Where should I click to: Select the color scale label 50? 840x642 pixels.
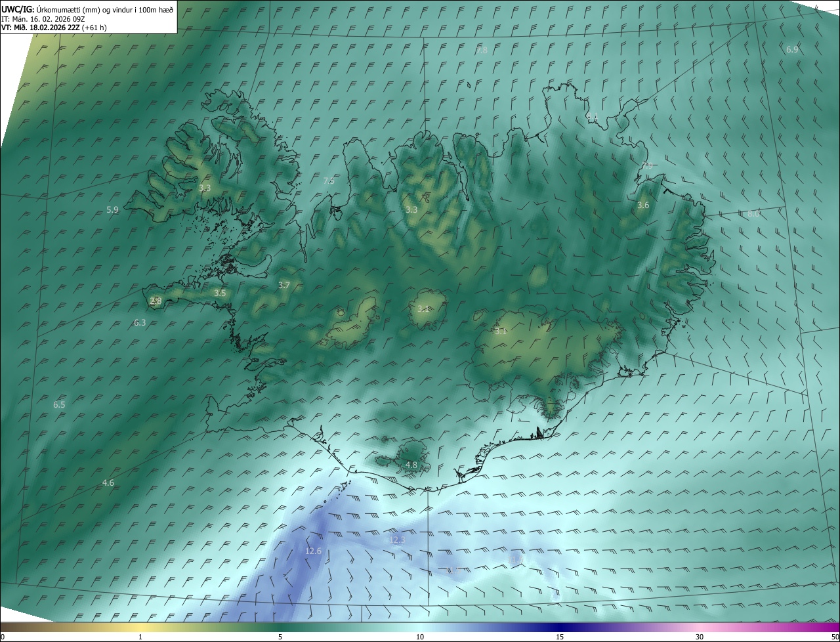click(x=835, y=637)
